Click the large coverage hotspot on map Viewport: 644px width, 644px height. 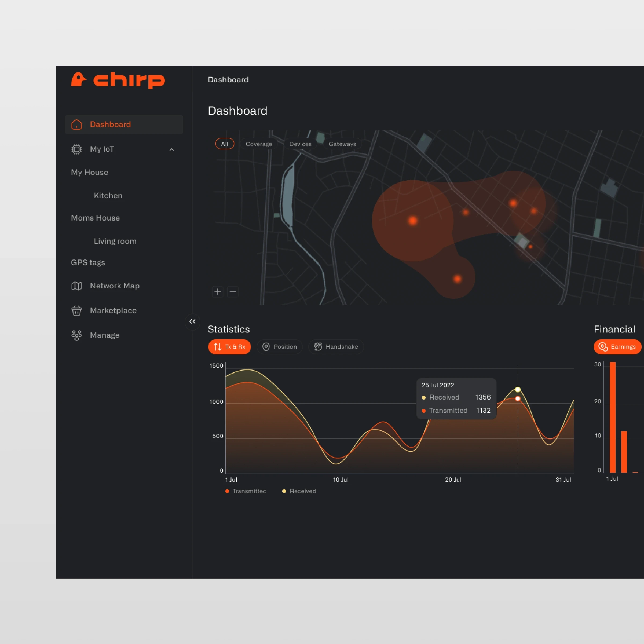(x=413, y=221)
